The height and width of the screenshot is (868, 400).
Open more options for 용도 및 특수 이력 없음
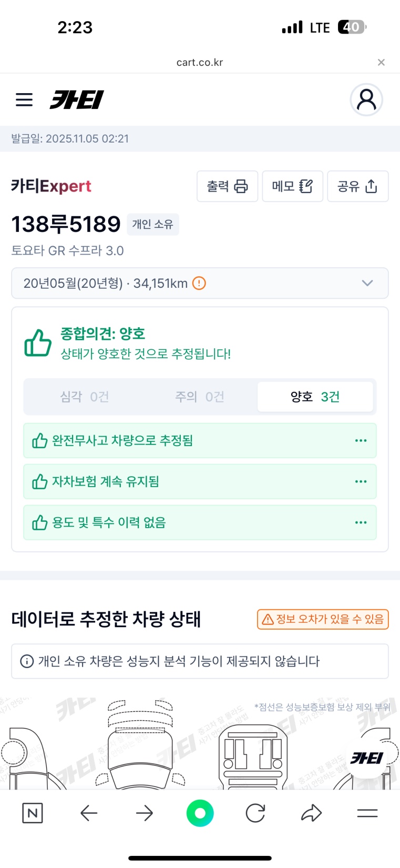click(x=361, y=522)
